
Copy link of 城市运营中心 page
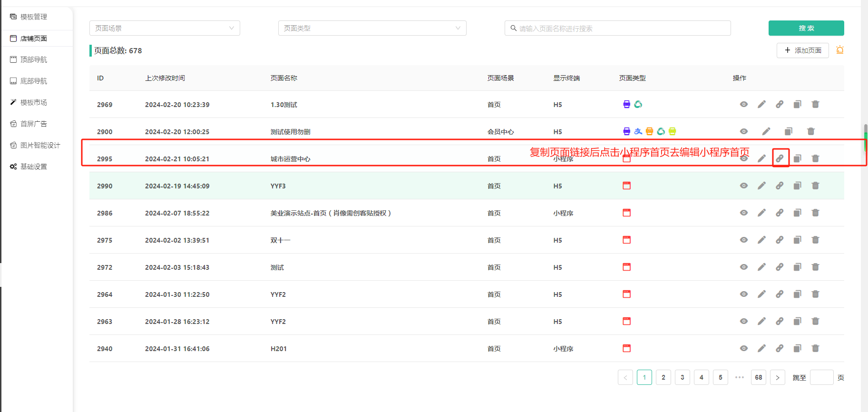(780, 158)
